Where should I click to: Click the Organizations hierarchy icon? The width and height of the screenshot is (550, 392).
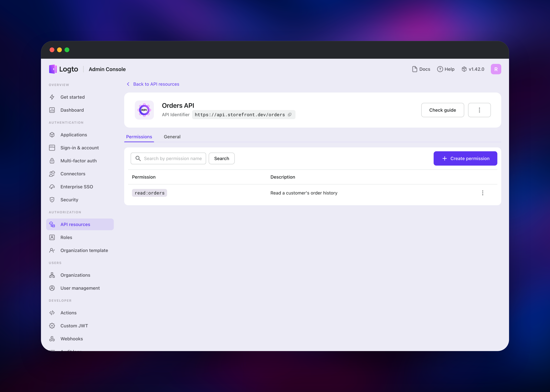52,275
